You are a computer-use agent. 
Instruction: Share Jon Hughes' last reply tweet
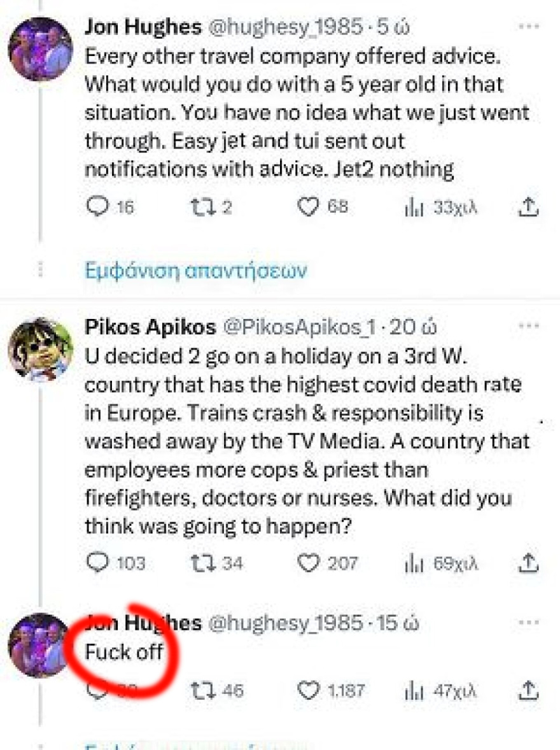tap(530, 690)
